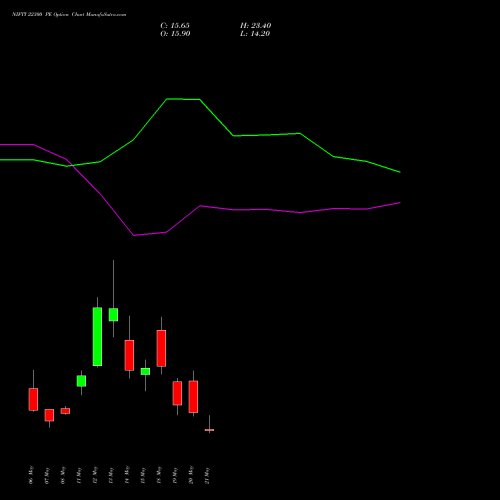Click the tall green candle for 12 May
Screen dimensions: 500x500
tap(97, 337)
